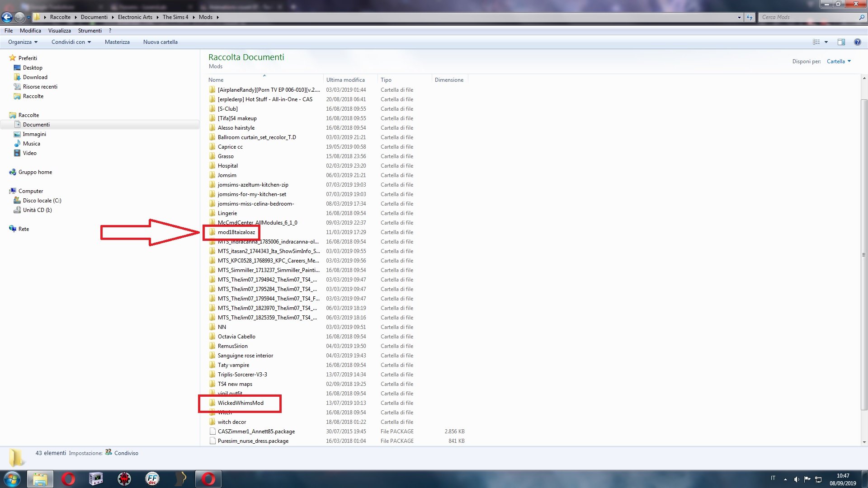
Task: Navigate to The Sims 4 in the breadcrumb
Action: 175,17
